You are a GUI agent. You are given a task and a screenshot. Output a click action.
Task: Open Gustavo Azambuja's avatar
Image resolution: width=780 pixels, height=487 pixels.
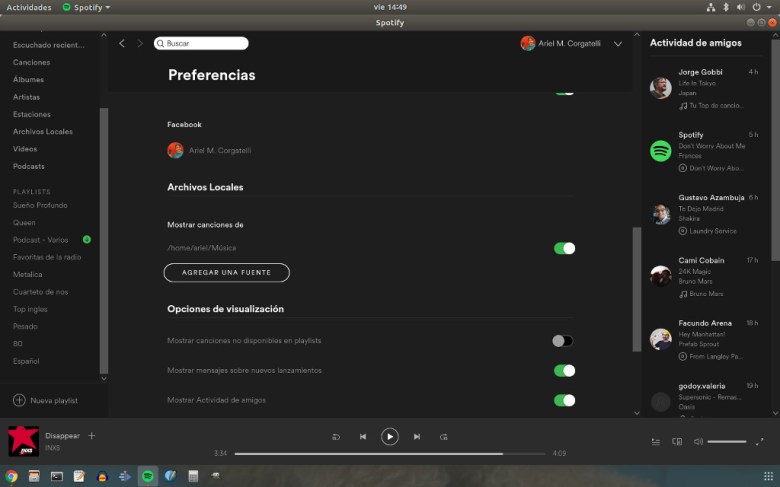pyautogui.click(x=661, y=213)
